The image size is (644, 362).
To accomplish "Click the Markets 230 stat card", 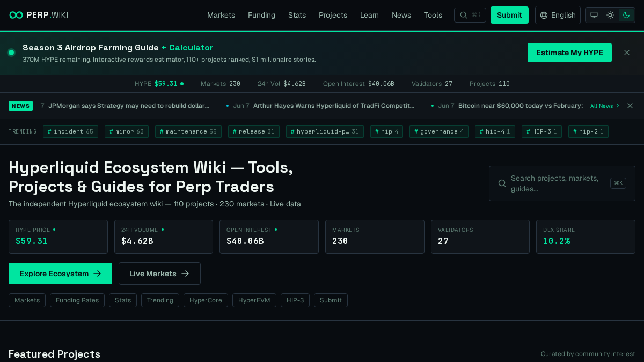I will [x=375, y=237].
